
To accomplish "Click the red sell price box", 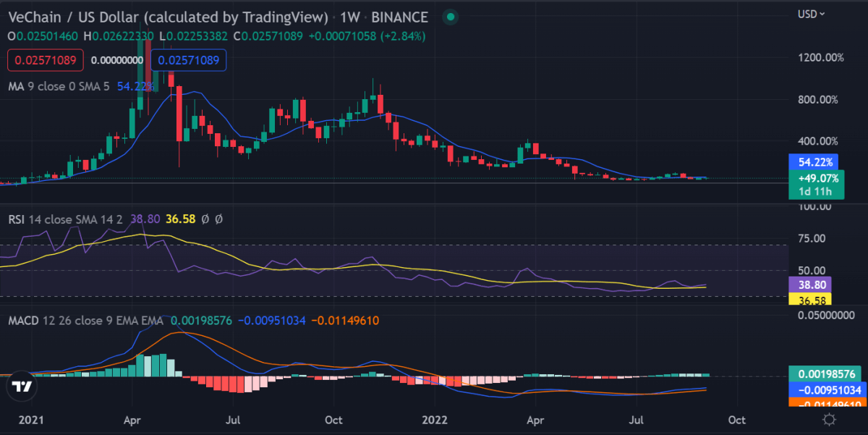I will (x=46, y=61).
